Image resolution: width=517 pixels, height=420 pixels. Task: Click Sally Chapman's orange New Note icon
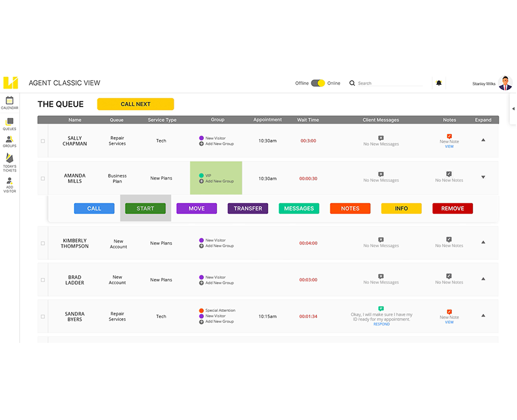(449, 136)
